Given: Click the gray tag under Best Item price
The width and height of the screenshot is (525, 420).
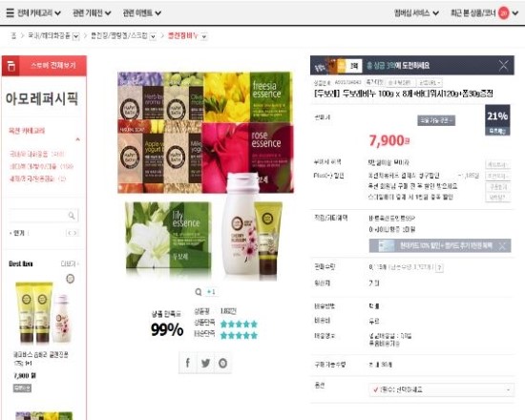Looking at the screenshot, I should coord(22,388).
